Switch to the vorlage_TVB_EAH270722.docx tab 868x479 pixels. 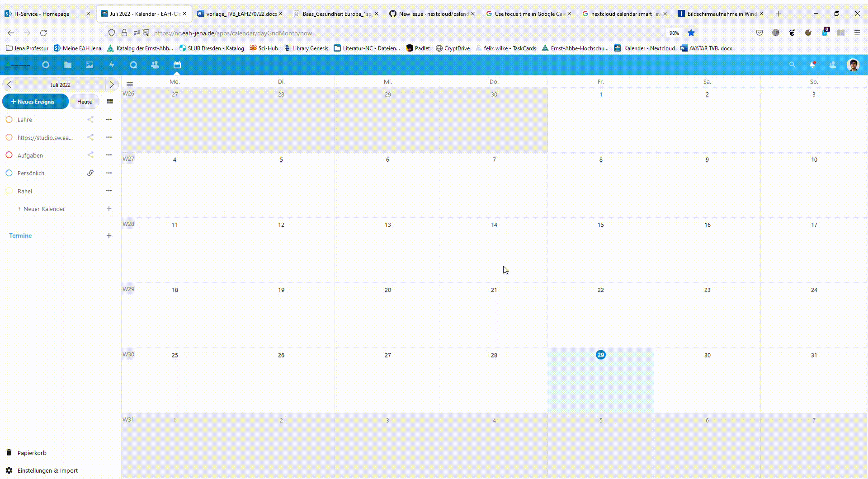point(237,14)
